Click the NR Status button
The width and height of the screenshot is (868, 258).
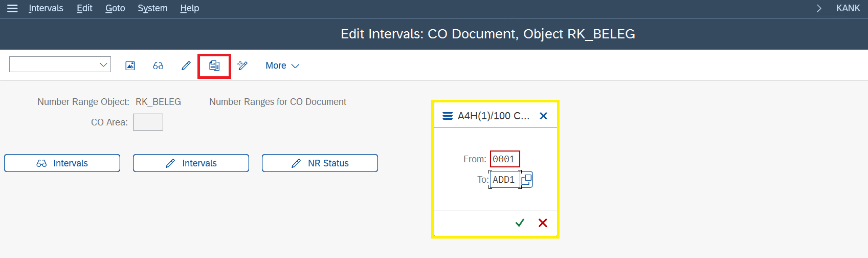(x=320, y=163)
